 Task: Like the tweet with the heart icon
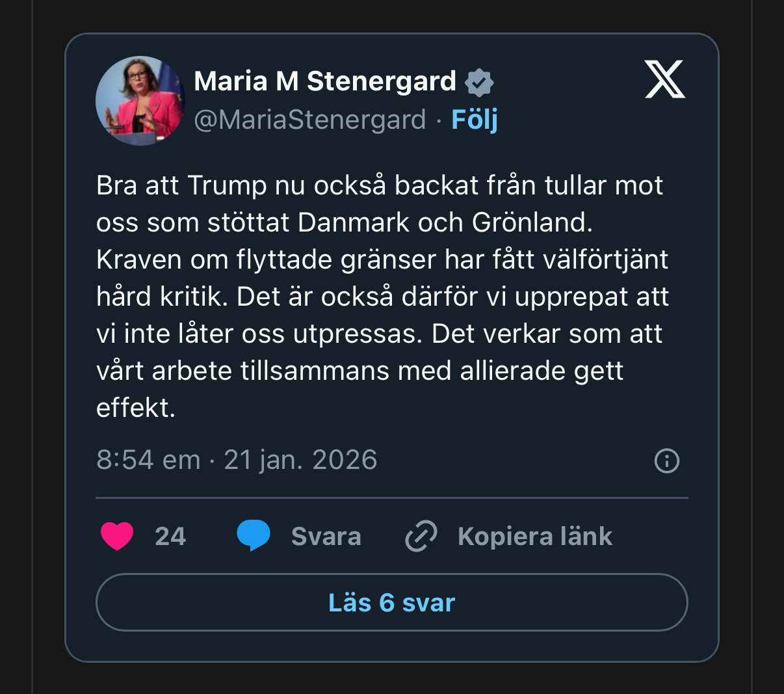click(117, 536)
